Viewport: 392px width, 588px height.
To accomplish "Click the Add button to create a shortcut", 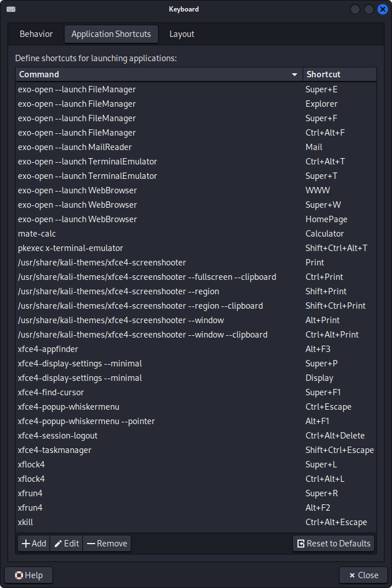I will click(x=33, y=543).
